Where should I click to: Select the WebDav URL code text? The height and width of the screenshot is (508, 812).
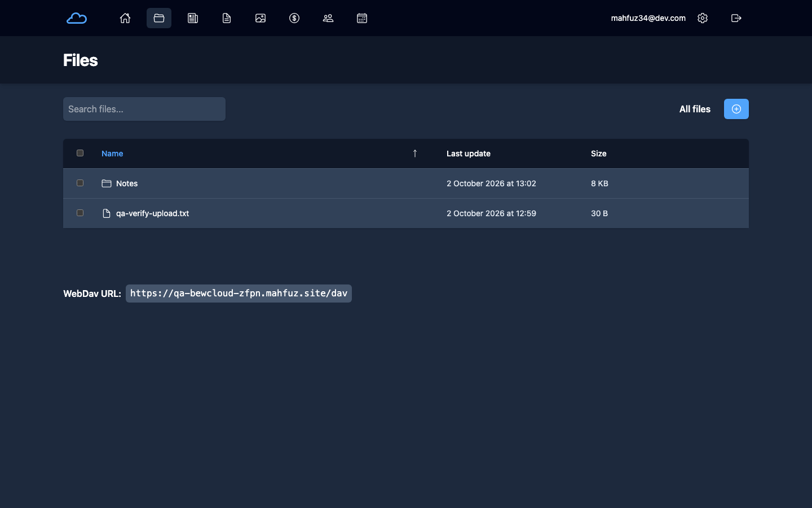[x=239, y=294]
